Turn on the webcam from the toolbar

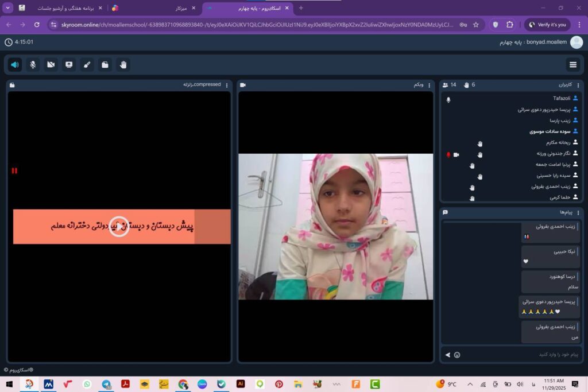(x=51, y=64)
